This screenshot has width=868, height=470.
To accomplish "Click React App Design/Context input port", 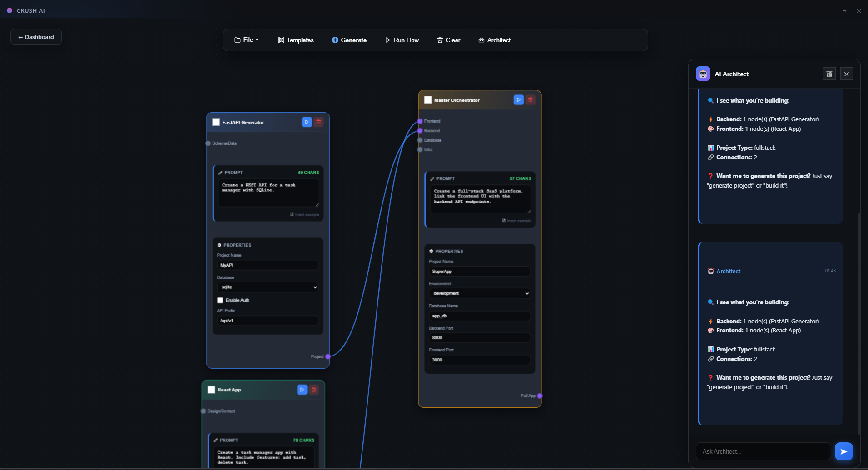I will (x=203, y=411).
